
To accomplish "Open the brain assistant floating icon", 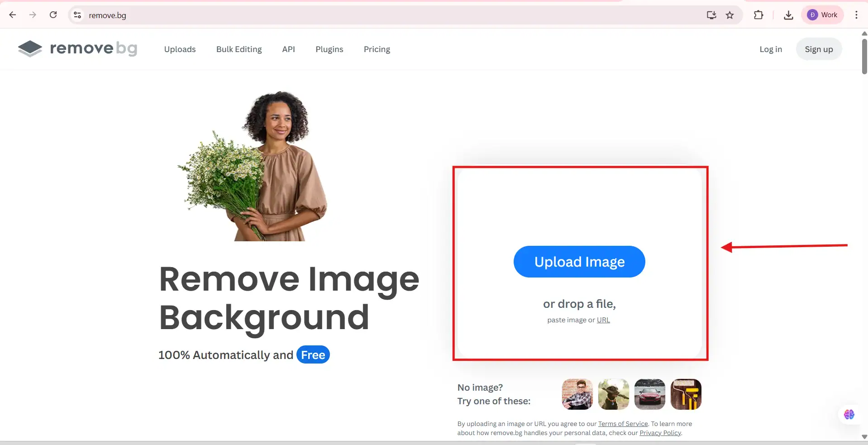I will click(x=849, y=414).
